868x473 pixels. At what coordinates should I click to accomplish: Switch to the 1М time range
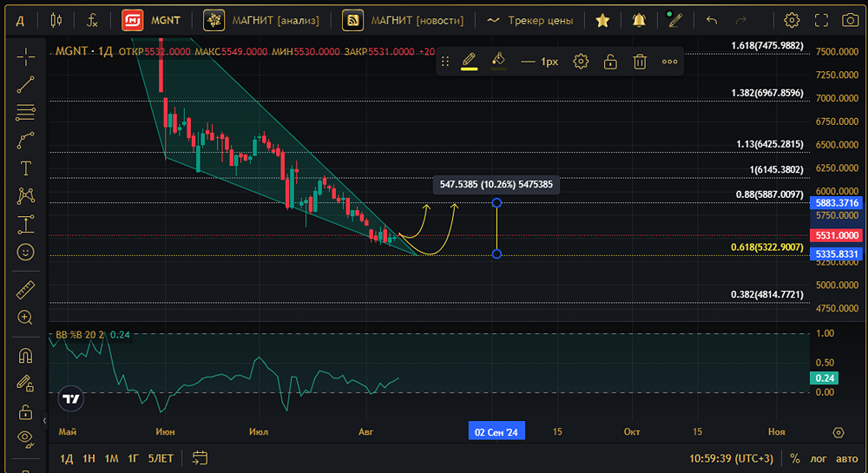coord(111,458)
